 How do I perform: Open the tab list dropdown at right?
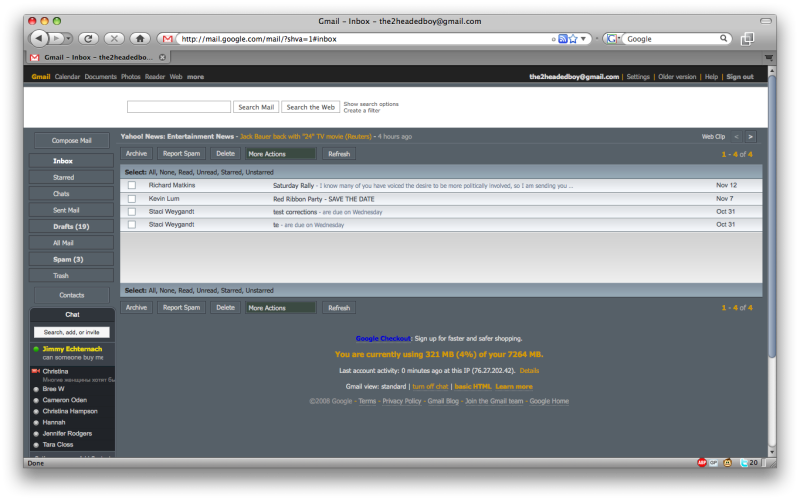coord(768,58)
